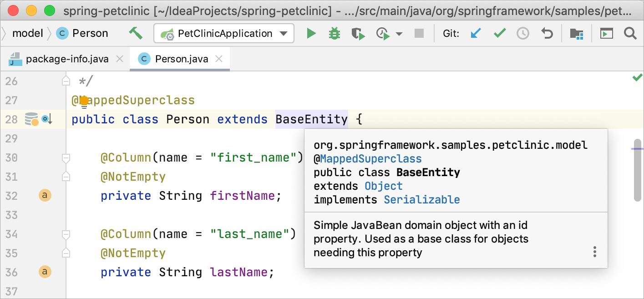Toggle fold marker on line 34
The height and width of the screenshot is (299, 644).
pos(66,234)
